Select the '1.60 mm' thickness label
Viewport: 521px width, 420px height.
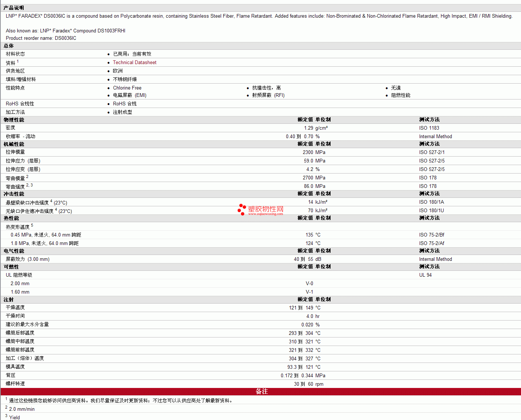[20, 292]
